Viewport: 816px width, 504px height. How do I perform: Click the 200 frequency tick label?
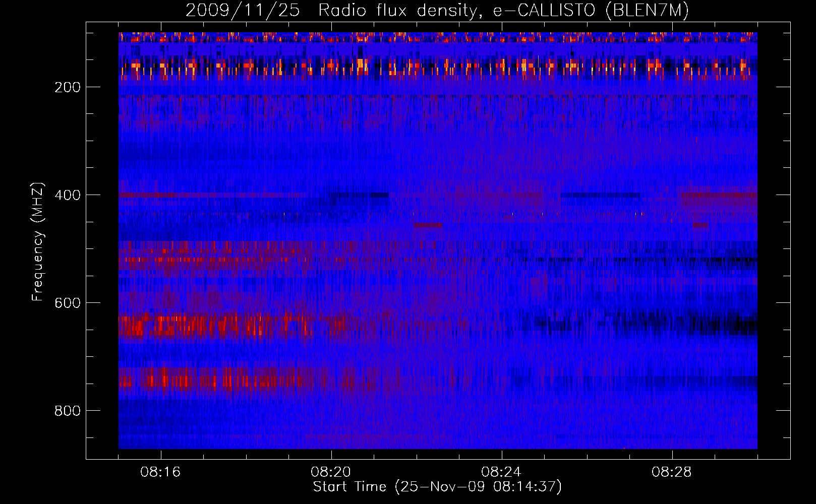(68, 87)
